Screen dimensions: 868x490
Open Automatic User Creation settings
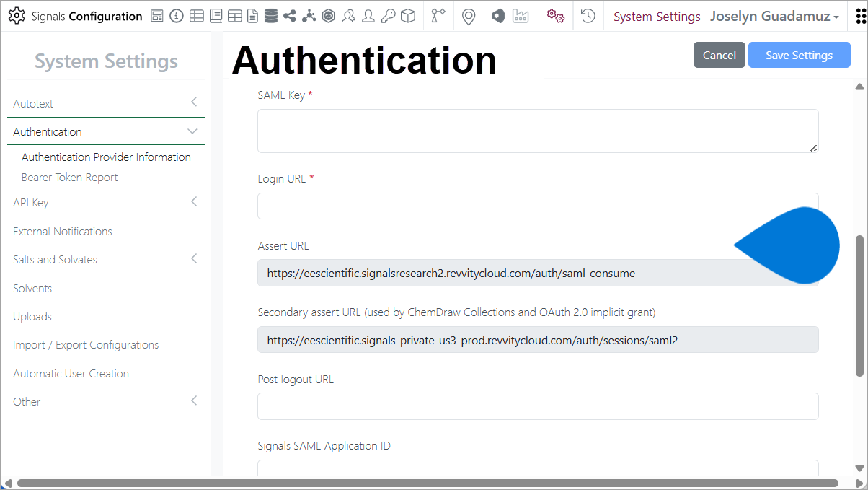tap(71, 374)
